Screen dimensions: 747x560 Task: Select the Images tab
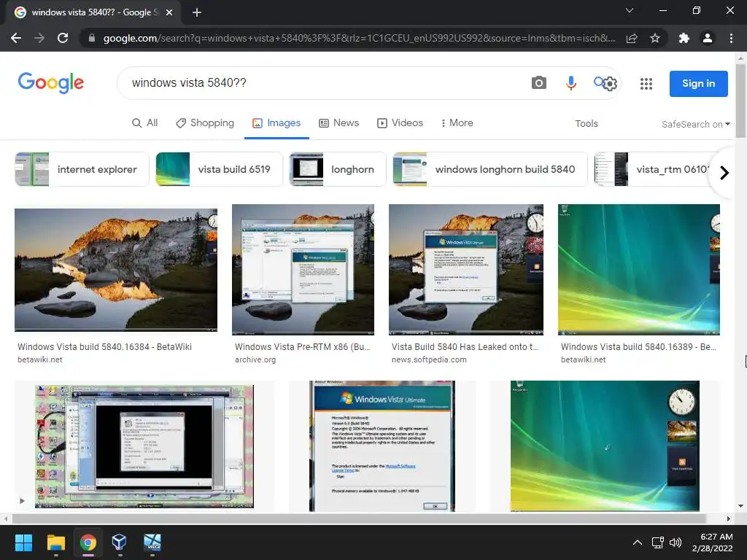(x=276, y=122)
